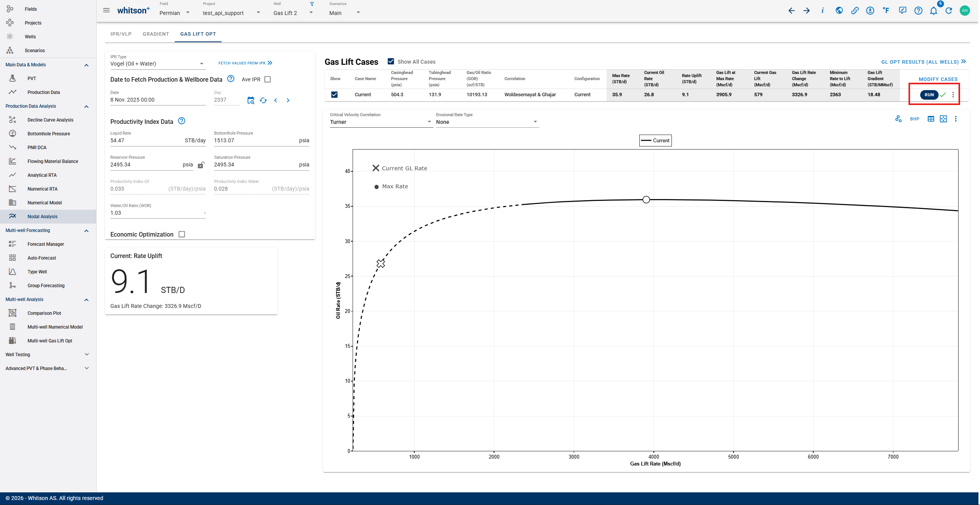Enable the Economic Optimization checkbox
The height and width of the screenshot is (505, 980).
point(182,234)
